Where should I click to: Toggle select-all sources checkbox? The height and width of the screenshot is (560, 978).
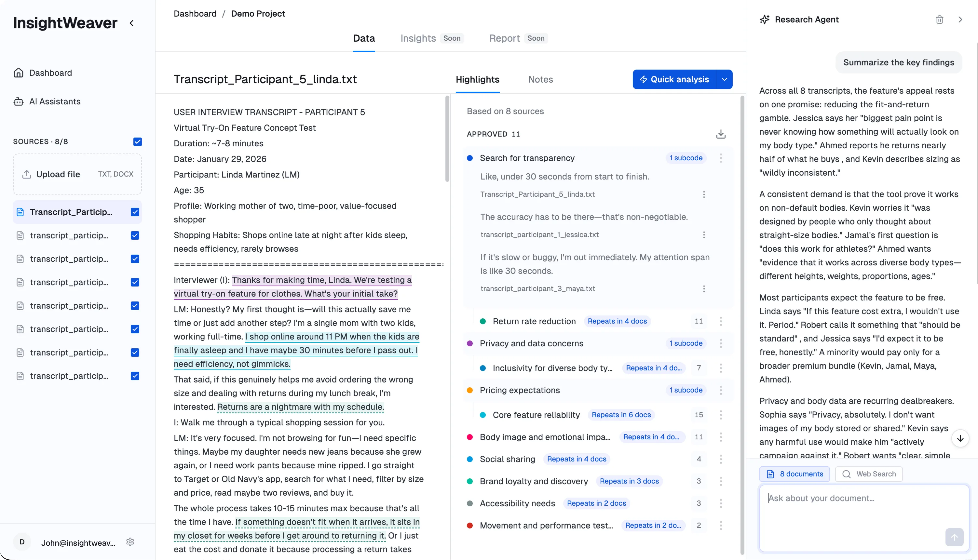coord(137,141)
